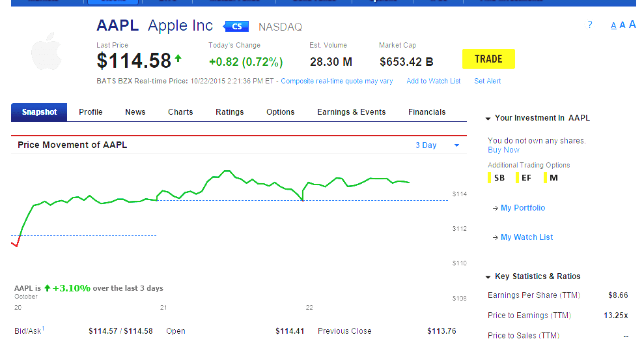This screenshot has height=339, width=644.
Task: Click the Set Alert link
Action: [487, 81]
